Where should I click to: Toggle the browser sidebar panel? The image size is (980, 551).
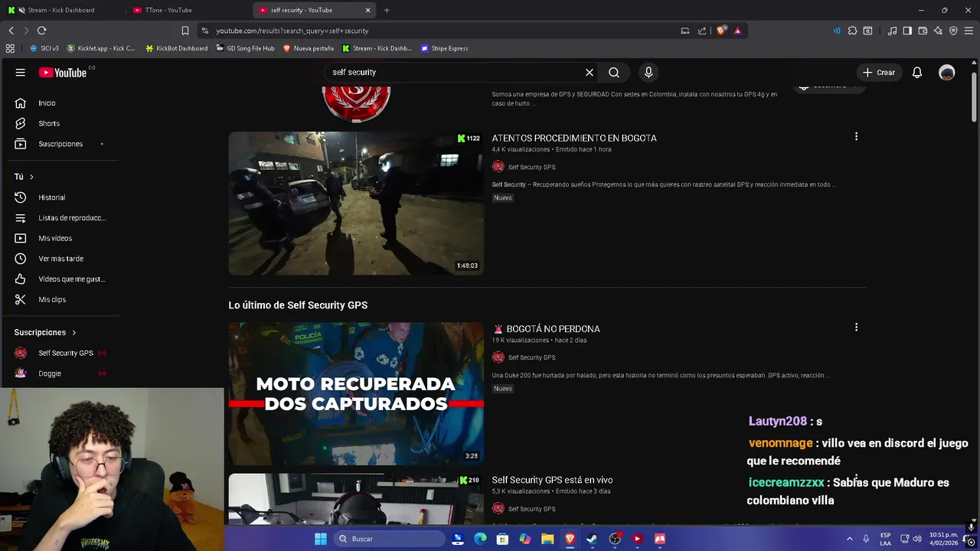(907, 31)
